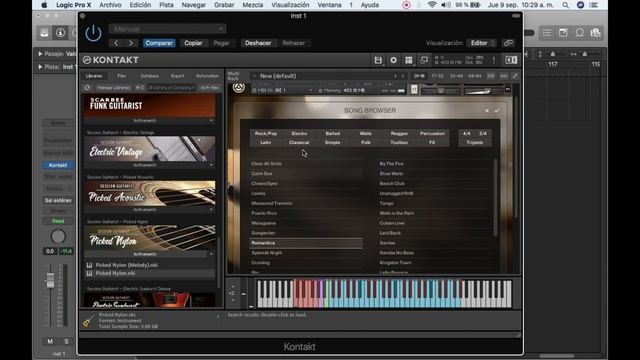The image size is (640, 360).
Task: Select the Libraries tab in Kontakt
Action: pos(94,76)
